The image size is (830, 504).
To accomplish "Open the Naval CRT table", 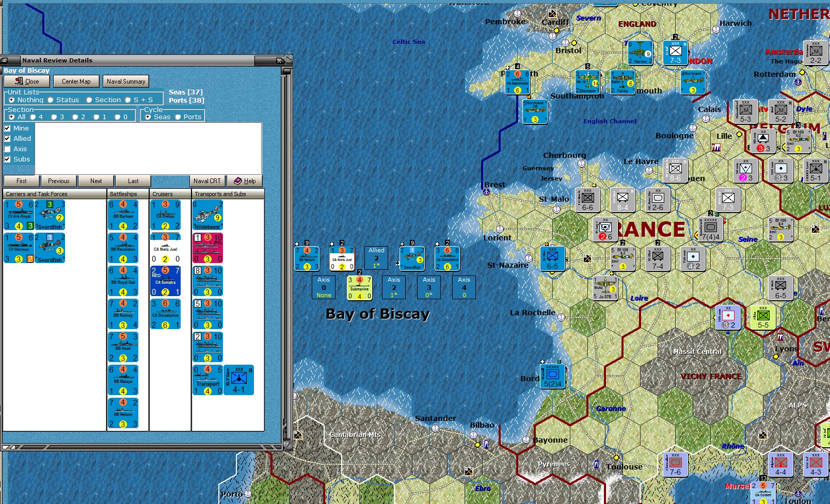I will pos(207,181).
